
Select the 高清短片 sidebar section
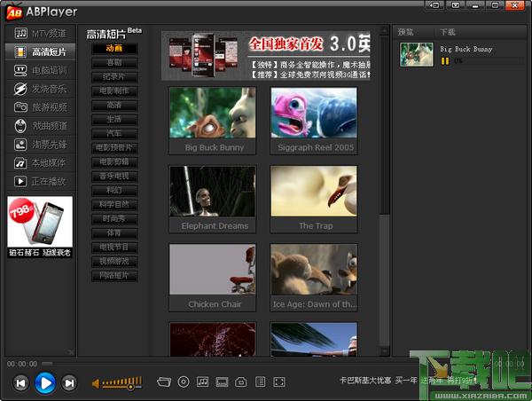tap(41, 51)
